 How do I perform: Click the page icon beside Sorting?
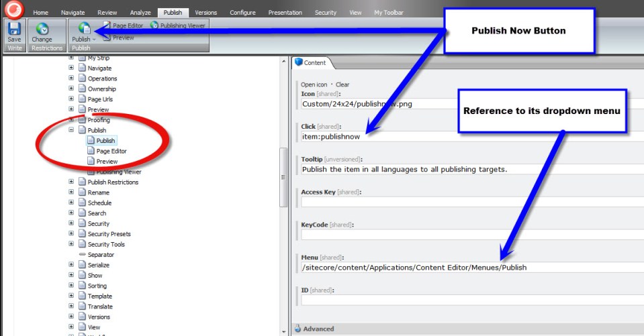pos(82,286)
